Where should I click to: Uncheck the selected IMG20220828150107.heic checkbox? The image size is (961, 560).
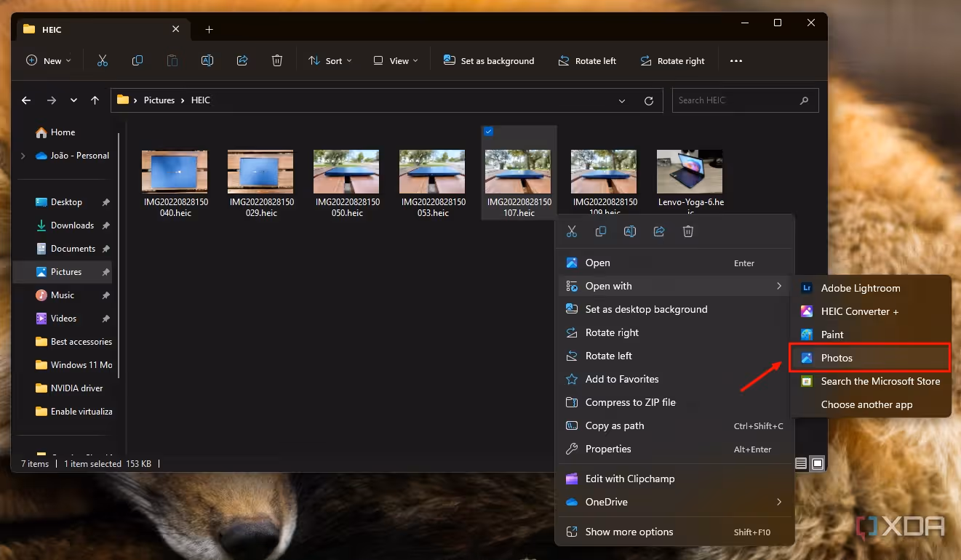[x=489, y=132]
